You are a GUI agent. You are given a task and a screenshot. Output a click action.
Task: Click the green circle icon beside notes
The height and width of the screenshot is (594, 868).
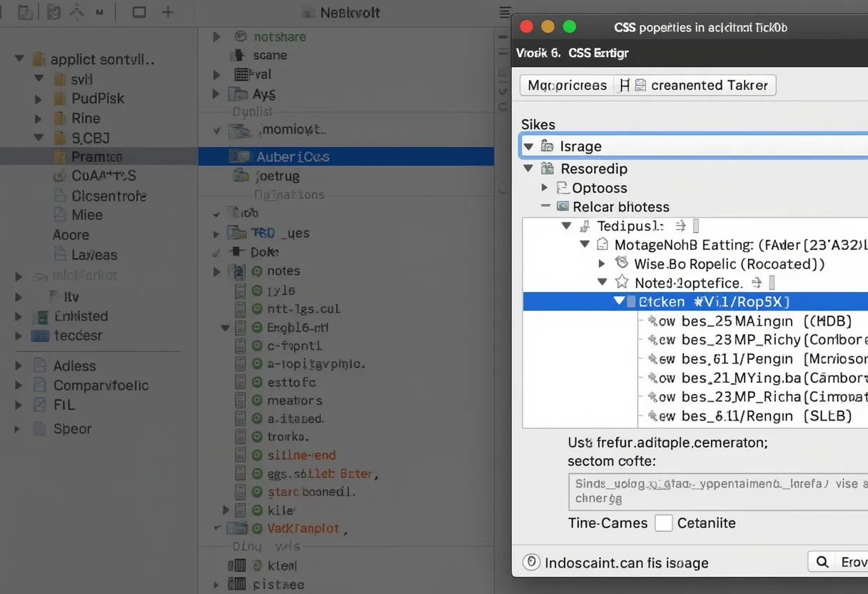[257, 271]
